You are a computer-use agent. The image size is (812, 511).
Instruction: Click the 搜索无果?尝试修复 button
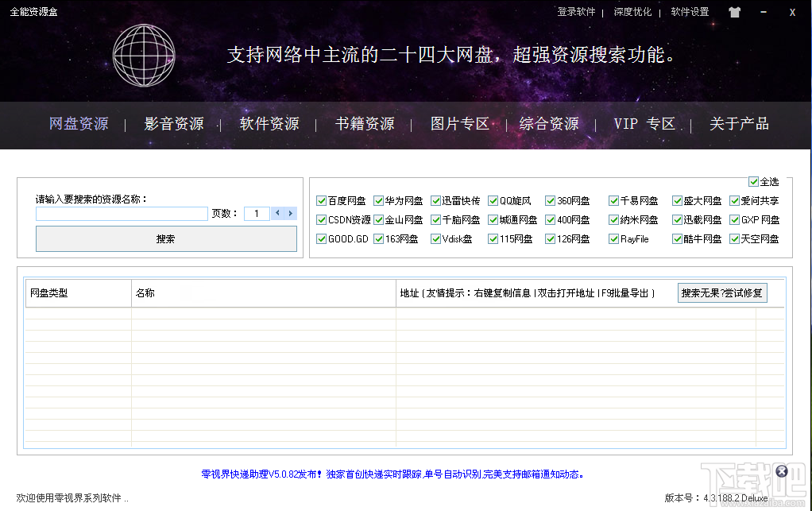pyautogui.click(x=722, y=293)
